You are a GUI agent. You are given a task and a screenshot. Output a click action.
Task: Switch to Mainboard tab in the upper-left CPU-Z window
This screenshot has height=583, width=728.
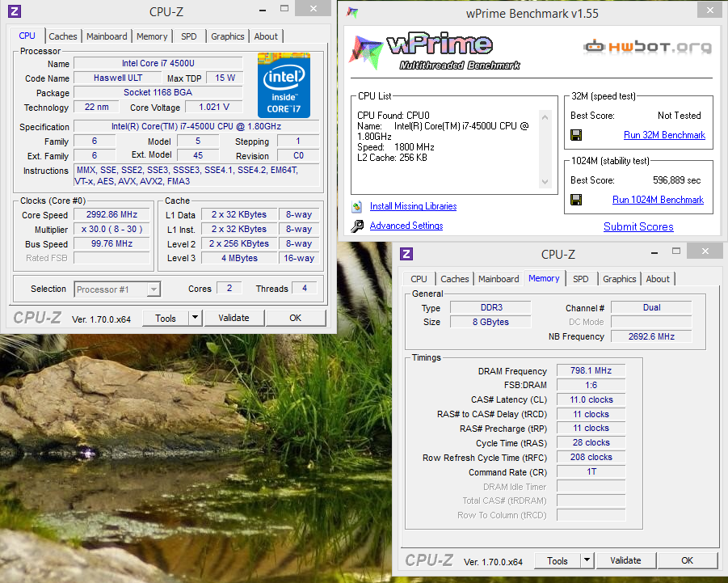pos(107,36)
